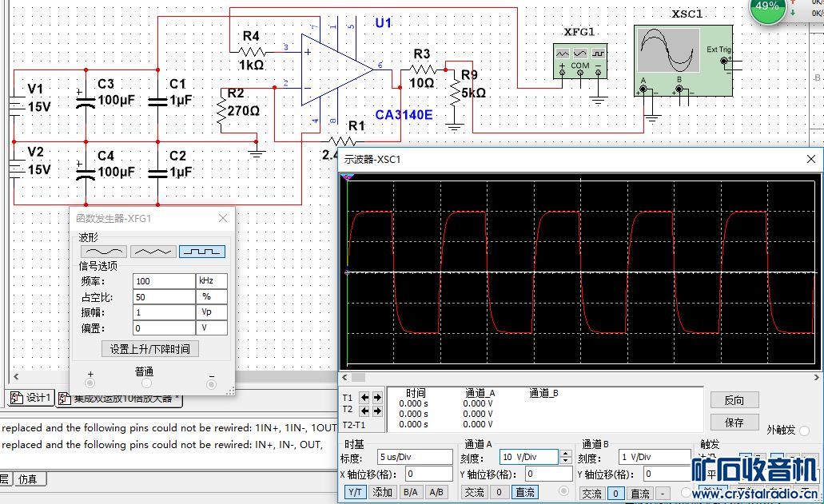Increase channel A scale with stepper
Image resolution: width=824 pixels, height=504 pixels.
point(566,454)
